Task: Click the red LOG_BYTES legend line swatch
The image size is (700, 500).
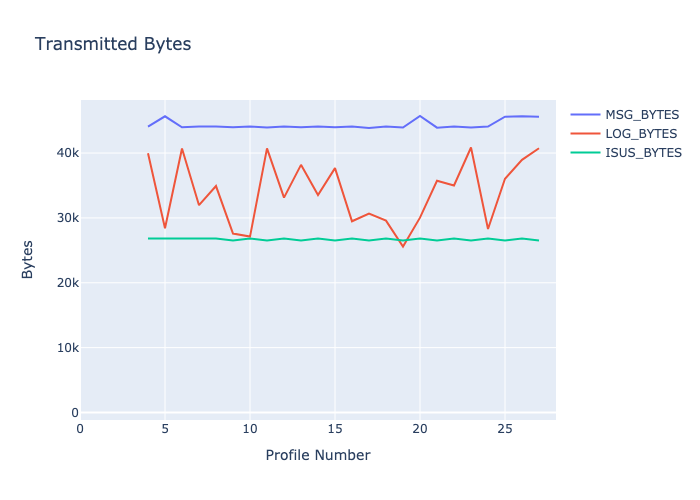Action: tap(585, 133)
